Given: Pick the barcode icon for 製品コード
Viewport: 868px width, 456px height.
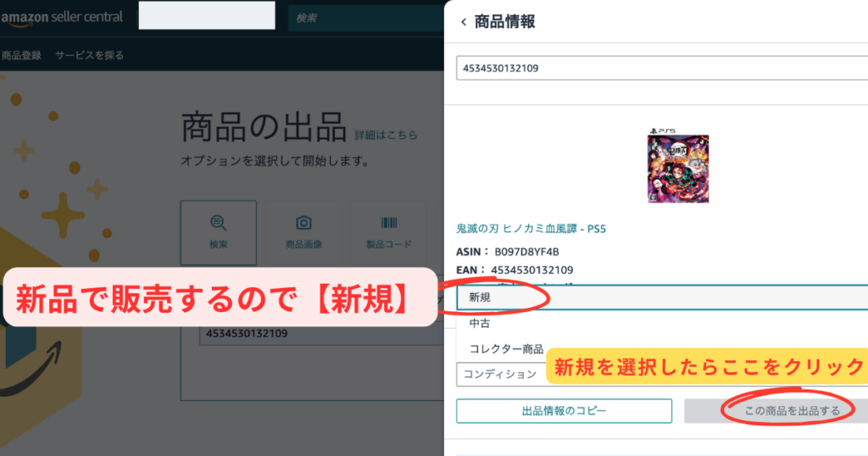Looking at the screenshot, I should point(388,223).
